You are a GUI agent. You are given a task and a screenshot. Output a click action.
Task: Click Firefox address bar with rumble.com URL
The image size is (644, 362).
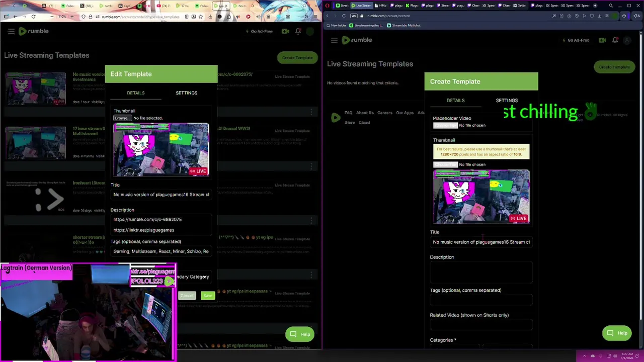[x=141, y=17]
